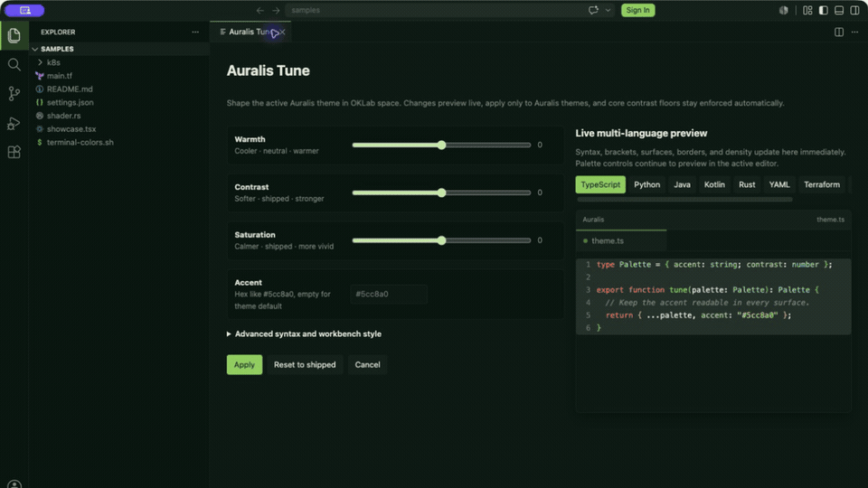Screen dimensions: 868x488
Task: Go forward with the right arrow
Action: 276,10
